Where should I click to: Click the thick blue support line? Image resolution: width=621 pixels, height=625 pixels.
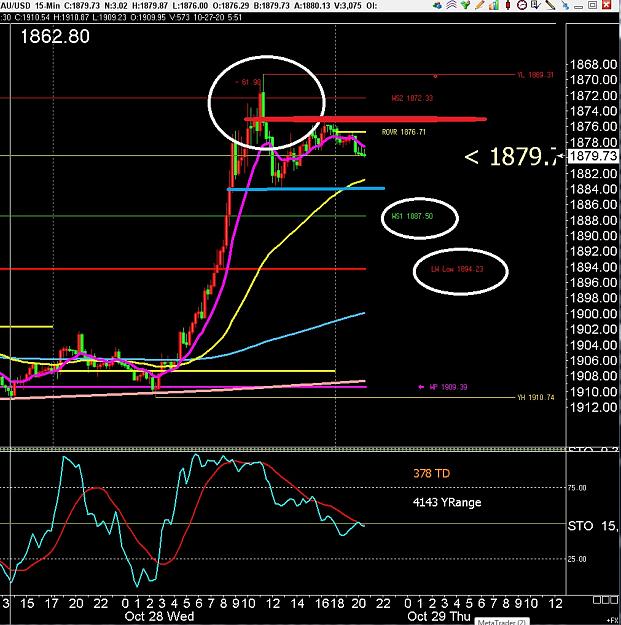coord(306,189)
